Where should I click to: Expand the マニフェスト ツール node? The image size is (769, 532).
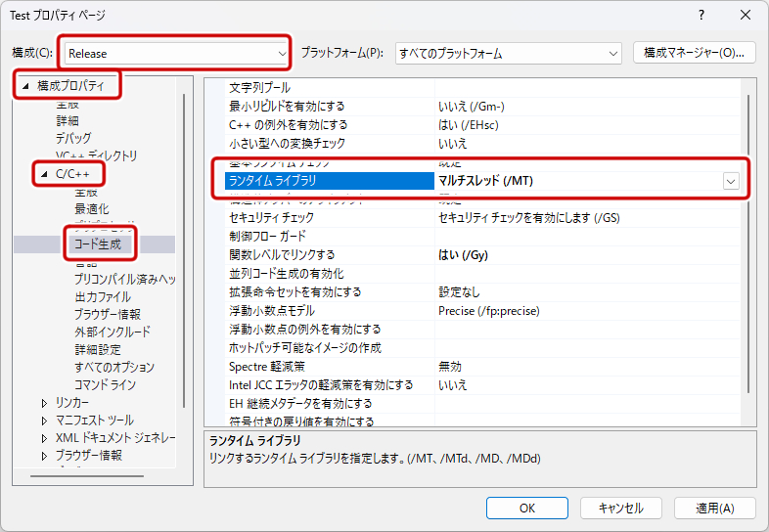point(44,421)
